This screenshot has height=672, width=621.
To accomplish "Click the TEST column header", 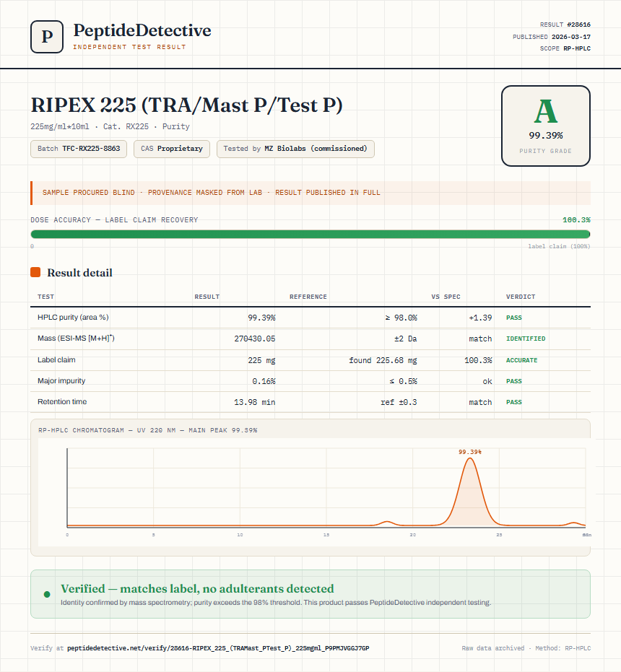I will (x=46, y=297).
